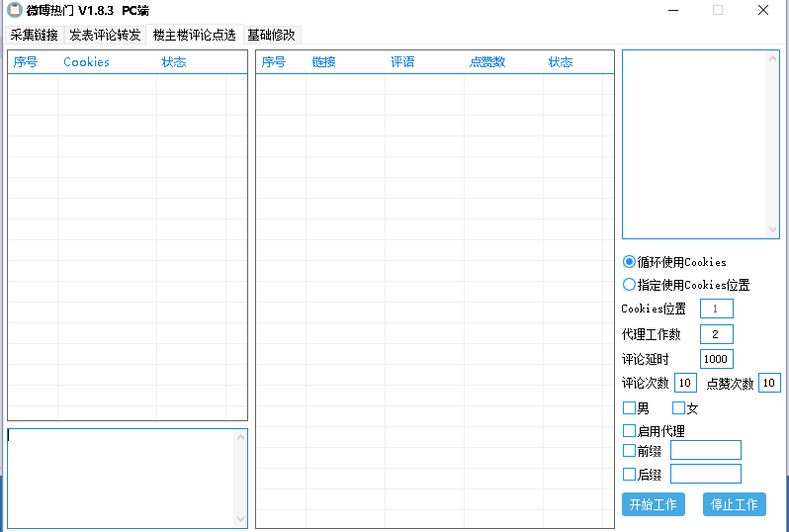
Task: Choose 指定使用Cookies位置 radio option
Action: pyautogui.click(x=630, y=285)
